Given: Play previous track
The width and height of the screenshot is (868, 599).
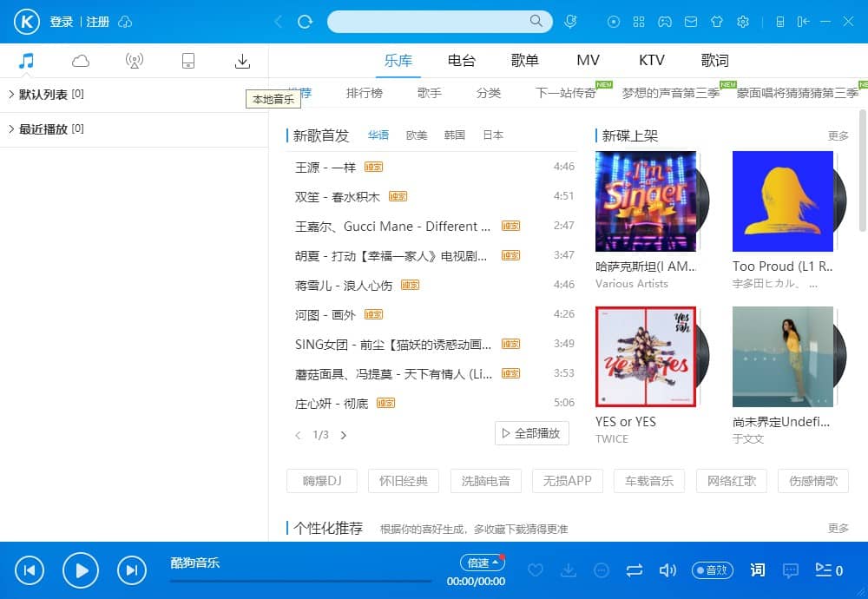Looking at the screenshot, I should click(x=30, y=570).
